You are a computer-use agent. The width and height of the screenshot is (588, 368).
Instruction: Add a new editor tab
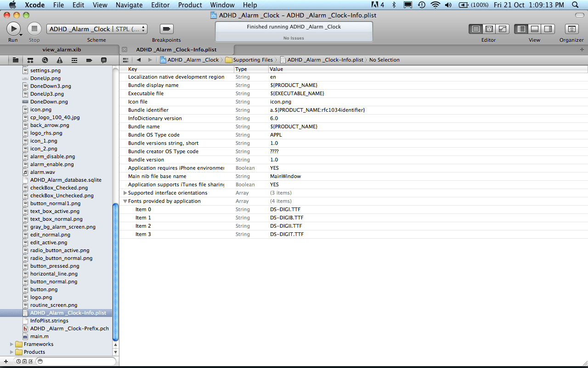[582, 49]
